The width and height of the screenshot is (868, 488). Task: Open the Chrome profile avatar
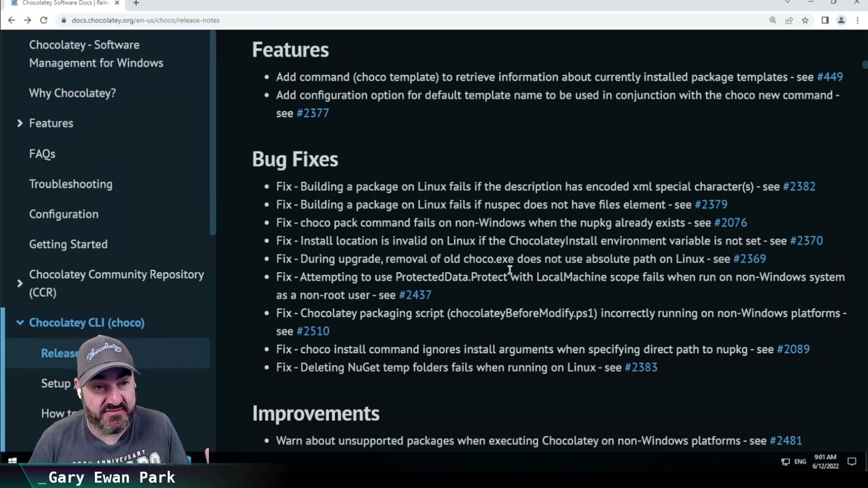[841, 20]
